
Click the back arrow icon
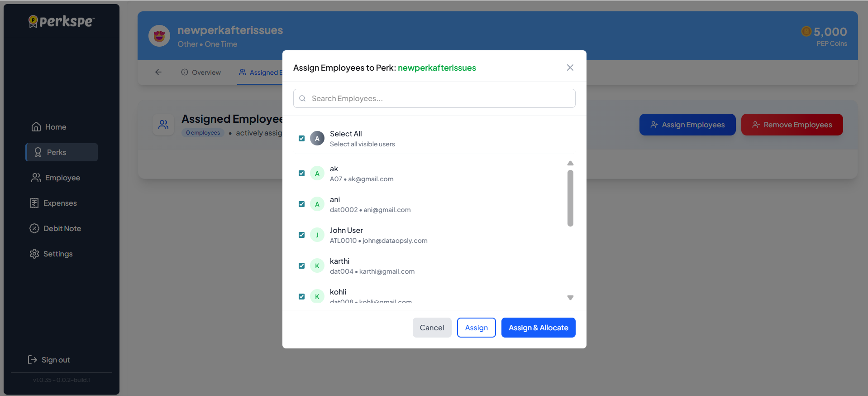[158, 72]
